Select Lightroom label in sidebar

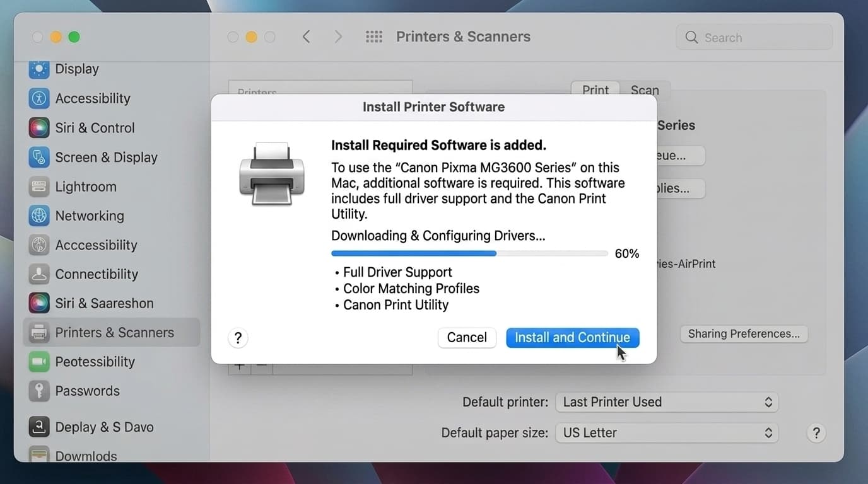[x=86, y=187]
